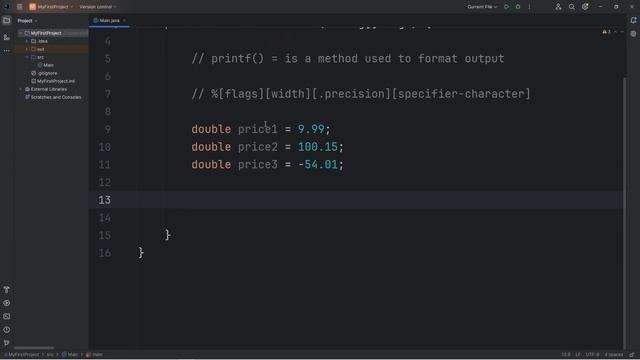Open the main hamburger menu

click(20, 7)
